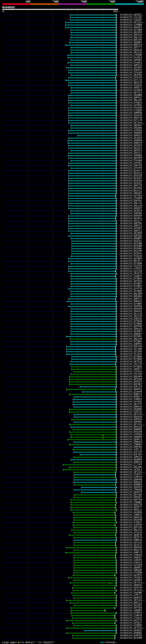Viewport: 146px width, 644px height.
Task: Select hit label UniRef100_B6RIV4
Action: click(131, 45)
